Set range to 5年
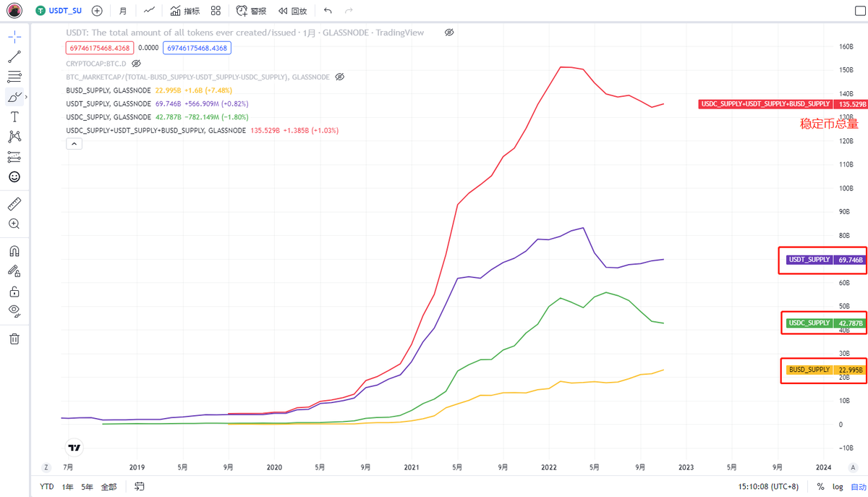The width and height of the screenshot is (868, 497). pyautogui.click(x=87, y=487)
